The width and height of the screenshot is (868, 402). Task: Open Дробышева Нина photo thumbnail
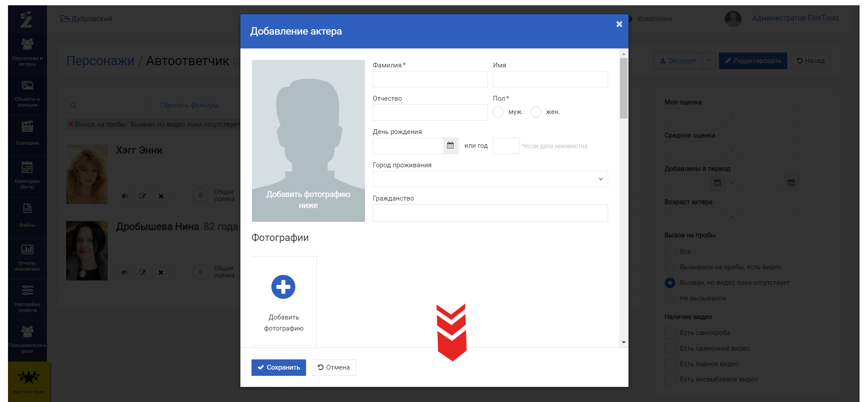pos(87,251)
